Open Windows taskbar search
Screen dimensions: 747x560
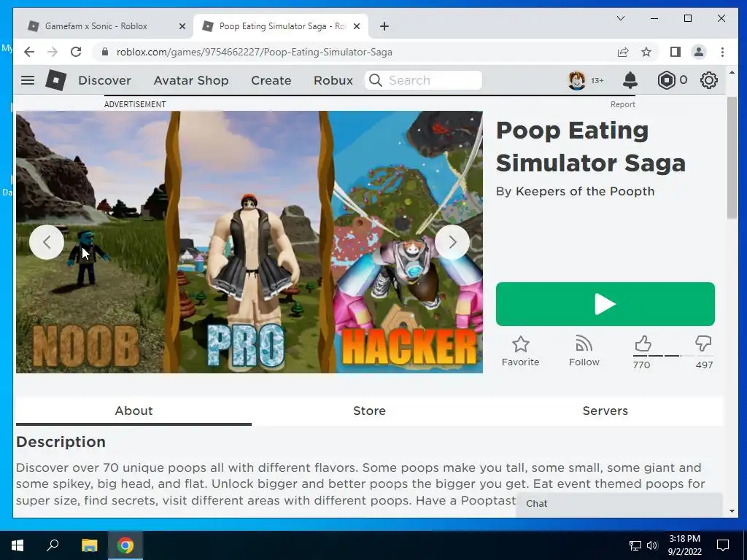click(x=53, y=545)
